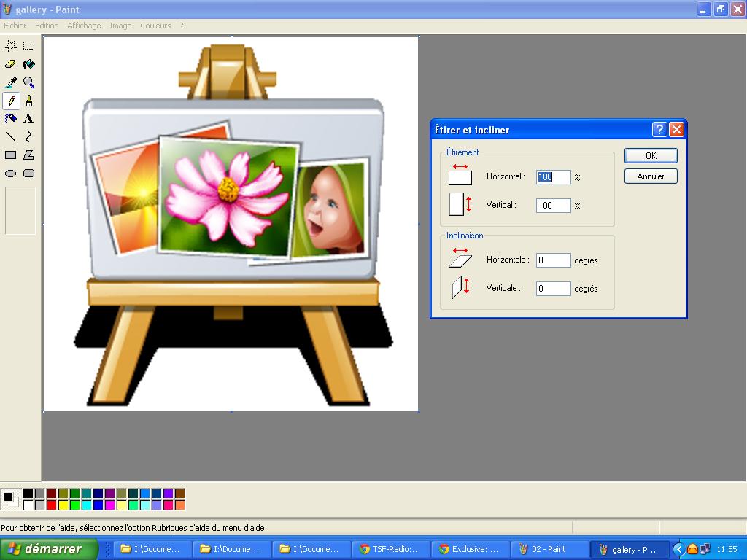Open the démarrer start menu
Image resolution: width=747 pixels, height=560 pixels.
coord(49,549)
